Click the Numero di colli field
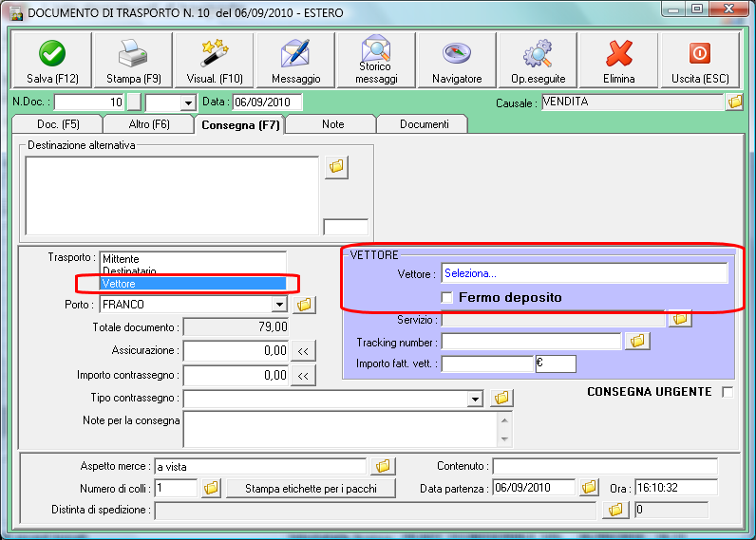 point(176,488)
